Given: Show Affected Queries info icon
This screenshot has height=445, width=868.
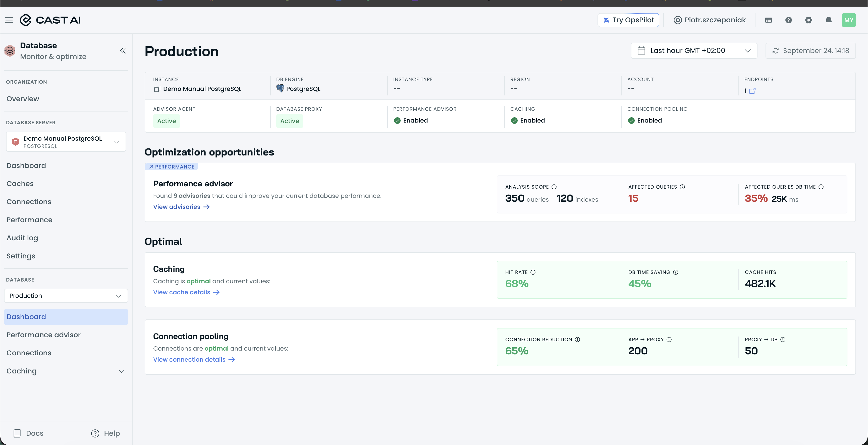Looking at the screenshot, I should 682,187.
